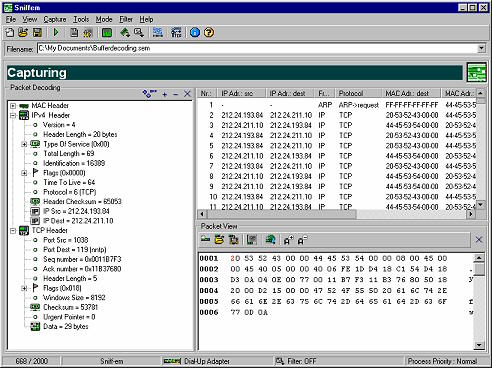The image size is (492, 368).
Task: Expand the Type Of Service node
Action: (24, 144)
